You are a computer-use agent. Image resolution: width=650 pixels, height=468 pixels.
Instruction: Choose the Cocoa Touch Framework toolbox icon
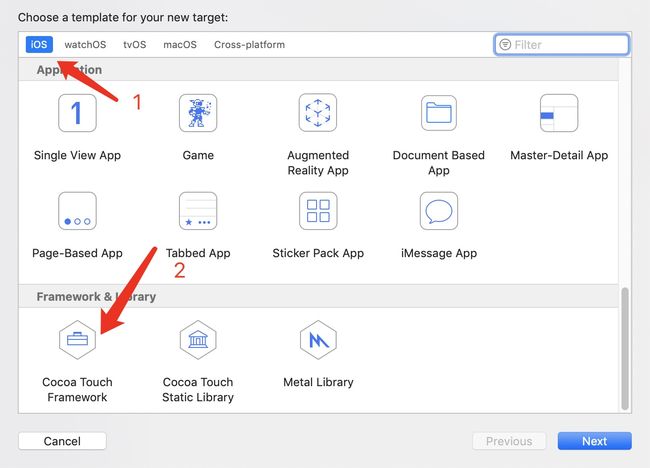77,340
